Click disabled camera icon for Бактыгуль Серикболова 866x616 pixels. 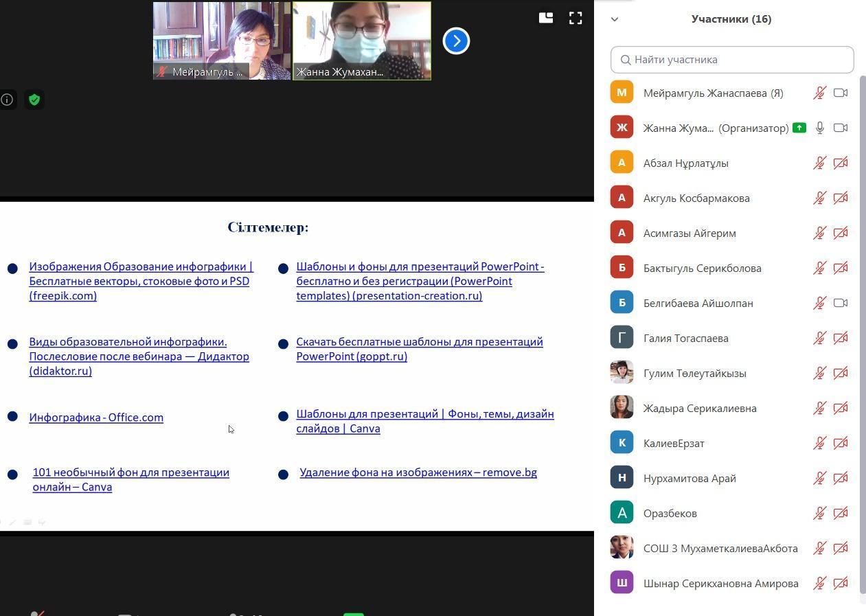coord(841,268)
